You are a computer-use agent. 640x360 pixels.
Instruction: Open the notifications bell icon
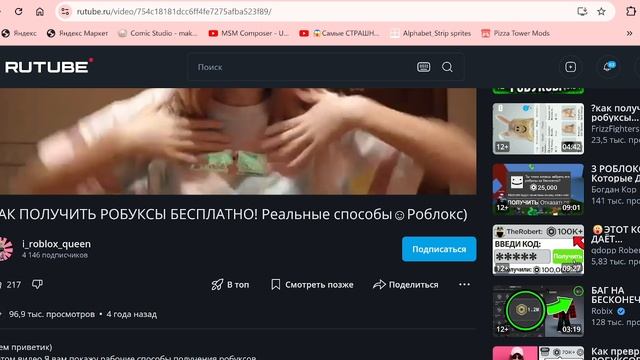click(608, 67)
